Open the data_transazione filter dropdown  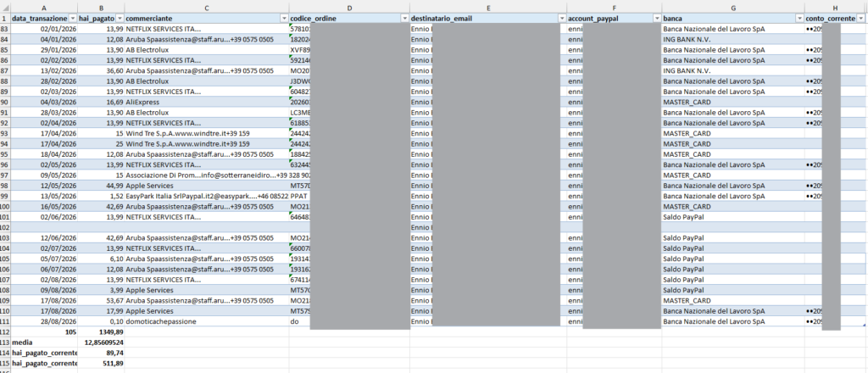[73, 19]
